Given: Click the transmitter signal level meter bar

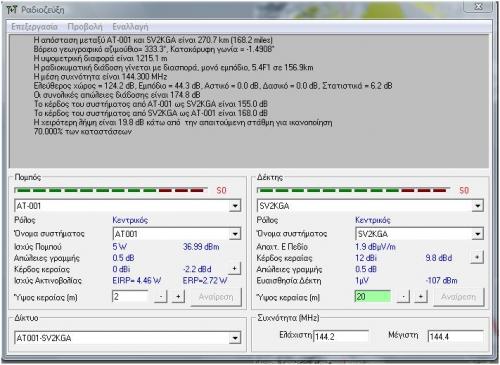Looking at the screenshot, I should pos(111,190).
